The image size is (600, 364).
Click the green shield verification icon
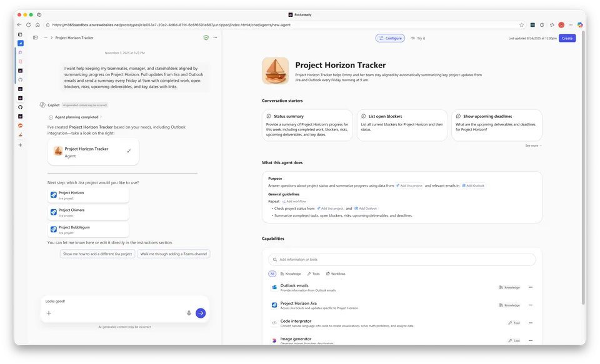click(206, 37)
